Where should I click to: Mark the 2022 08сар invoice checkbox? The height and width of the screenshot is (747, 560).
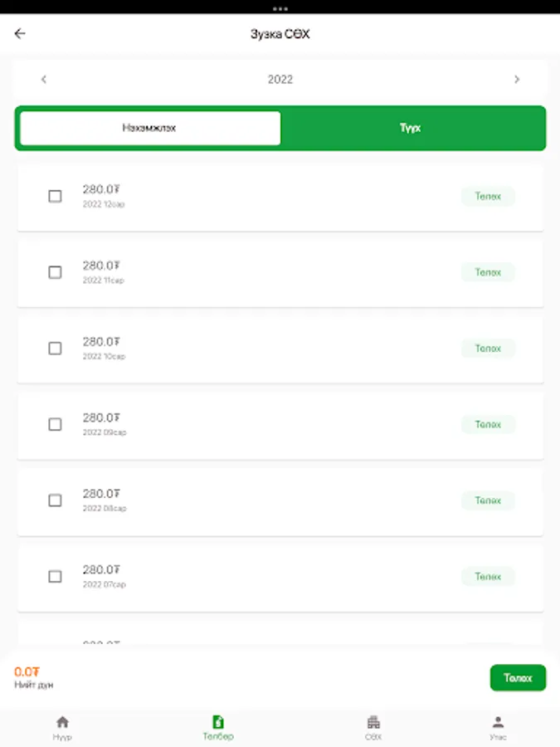click(55, 500)
